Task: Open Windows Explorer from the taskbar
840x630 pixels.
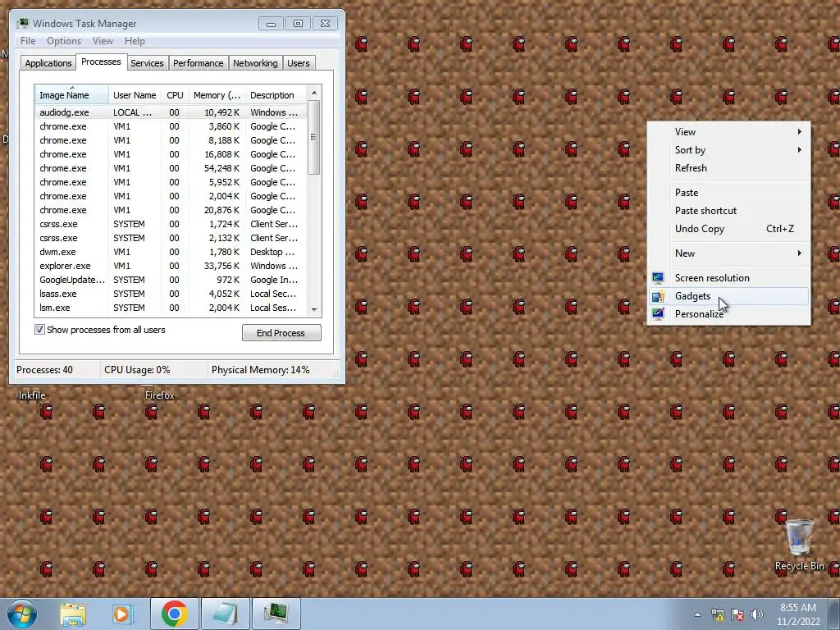Action: (73, 614)
